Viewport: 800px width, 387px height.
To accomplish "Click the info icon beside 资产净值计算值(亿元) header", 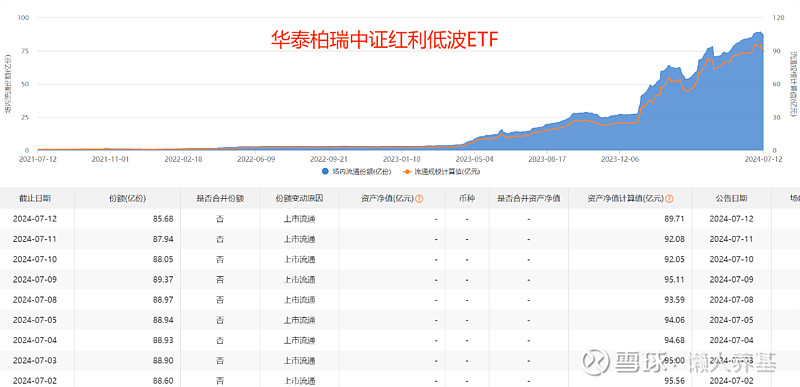I will click(x=669, y=198).
